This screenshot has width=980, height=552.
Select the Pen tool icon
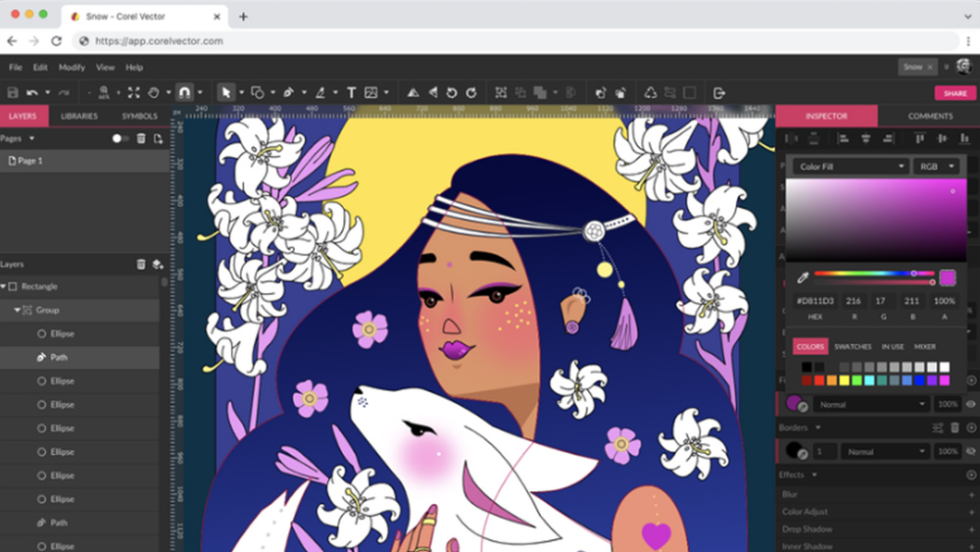pyautogui.click(x=288, y=92)
